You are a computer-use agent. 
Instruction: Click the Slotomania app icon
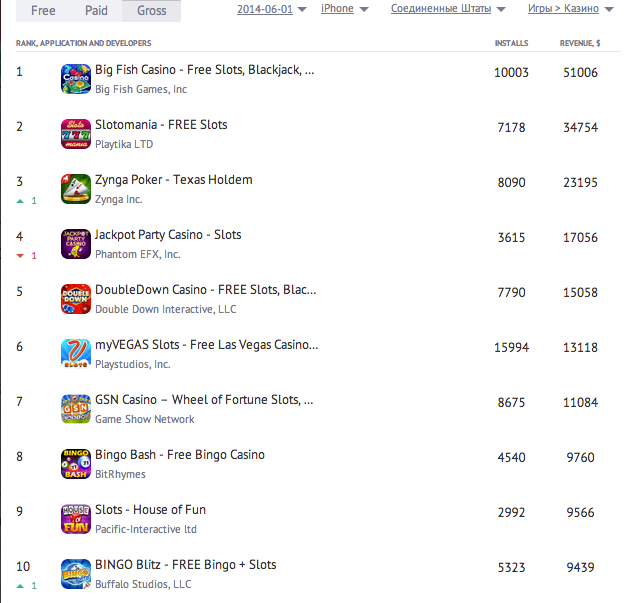click(x=76, y=134)
